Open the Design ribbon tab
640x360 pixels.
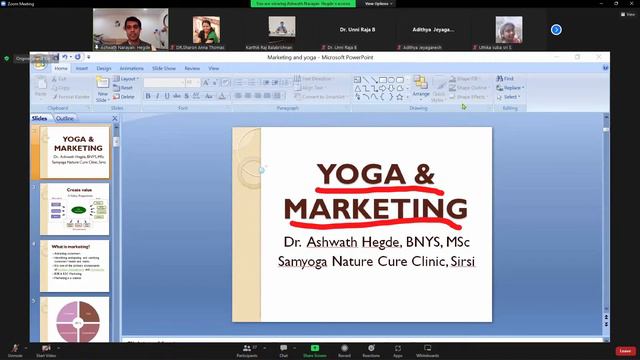point(104,68)
